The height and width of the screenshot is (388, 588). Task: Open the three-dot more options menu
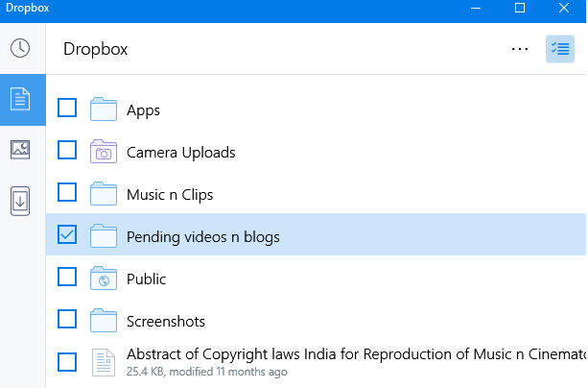(x=521, y=49)
